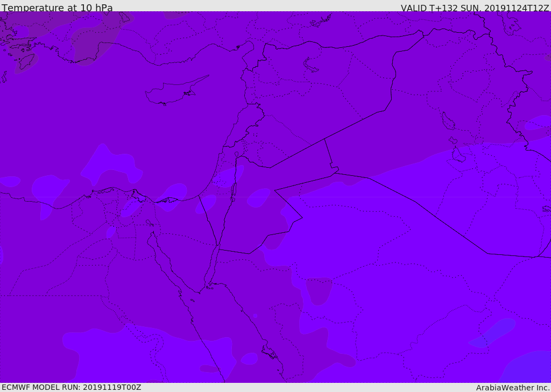Click the 'ArabiaWeather Inc.' credit text
This screenshot has height=392, width=551.
513,388
